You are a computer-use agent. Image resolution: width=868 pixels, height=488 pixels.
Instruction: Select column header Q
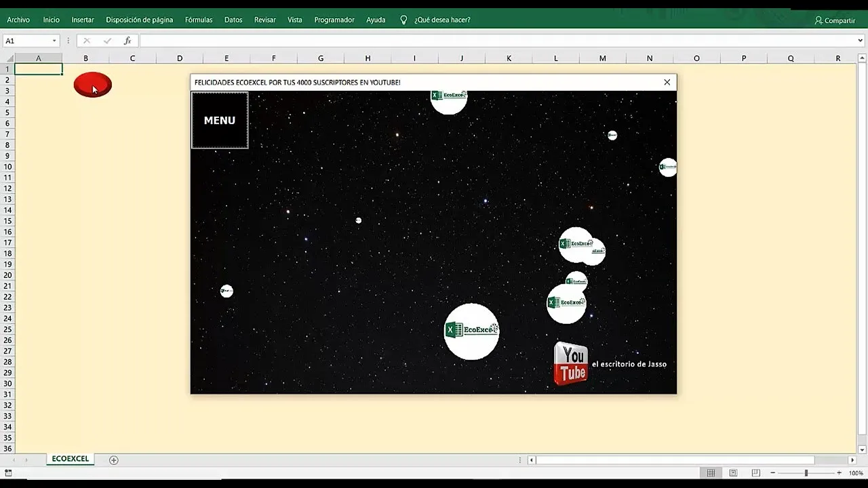[x=791, y=58]
